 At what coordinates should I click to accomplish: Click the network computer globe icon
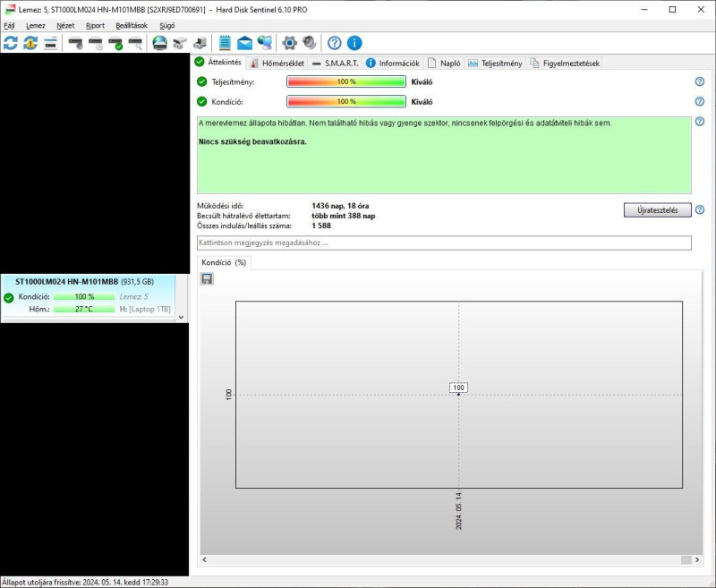click(x=265, y=43)
